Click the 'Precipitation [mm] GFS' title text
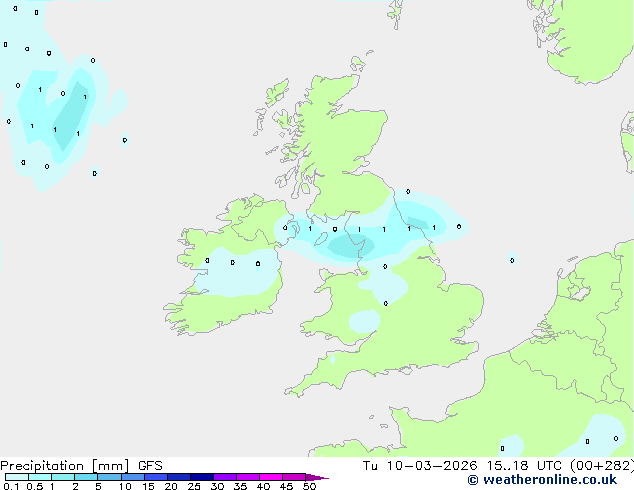Image resolution: width=634 pixels, height=490 pixels. click(81, 466)
